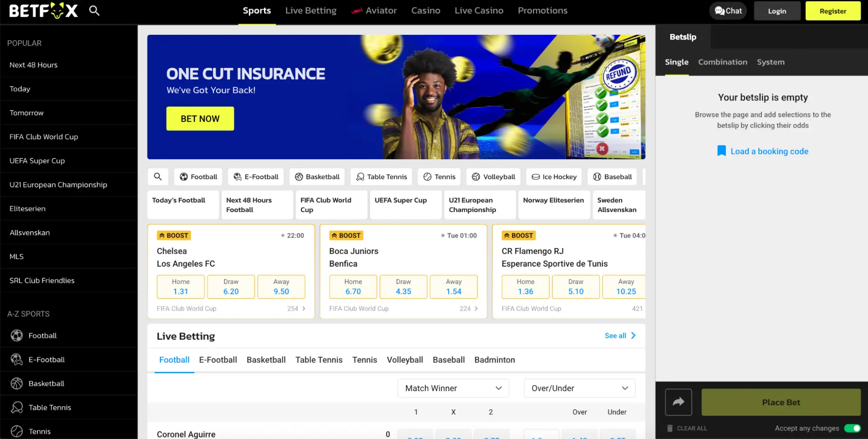Click the bookmark icon for booking code
Screen dimensions: 868x439
click(721, 151)
